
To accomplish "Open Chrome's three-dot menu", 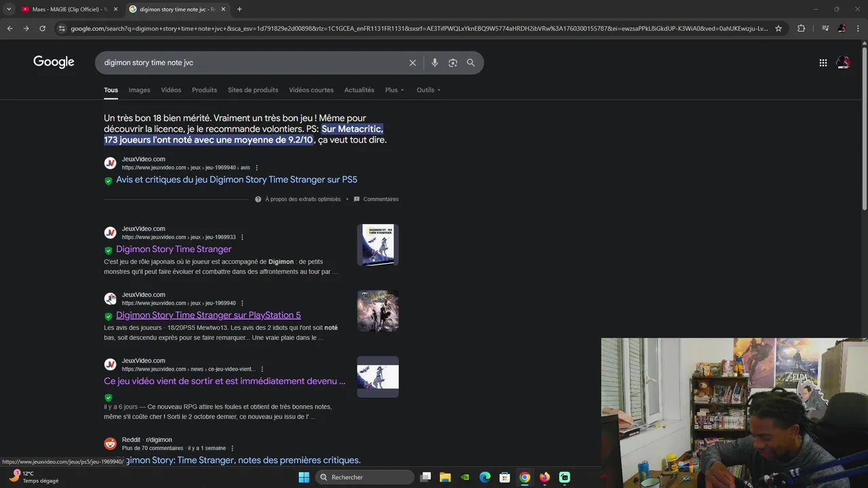I will (859, 28).
